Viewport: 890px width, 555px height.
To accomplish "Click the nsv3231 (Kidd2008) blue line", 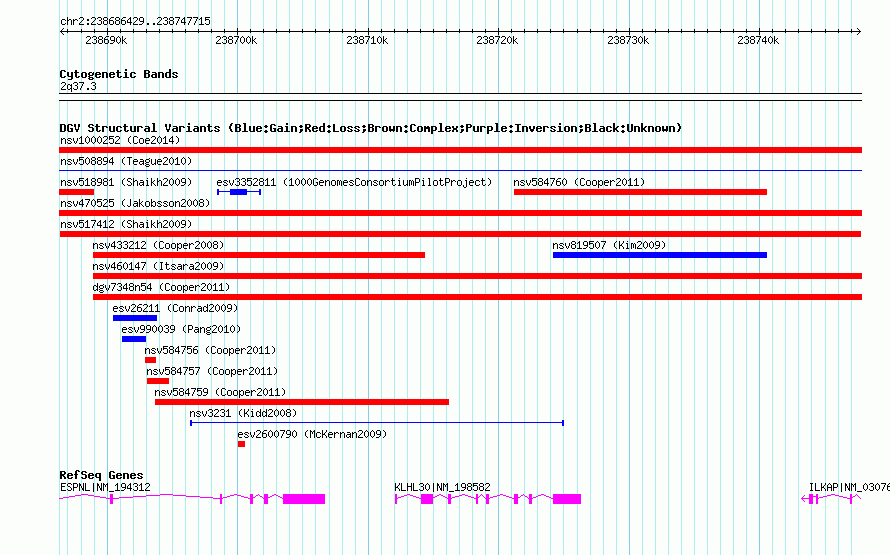I will point(377,423).
